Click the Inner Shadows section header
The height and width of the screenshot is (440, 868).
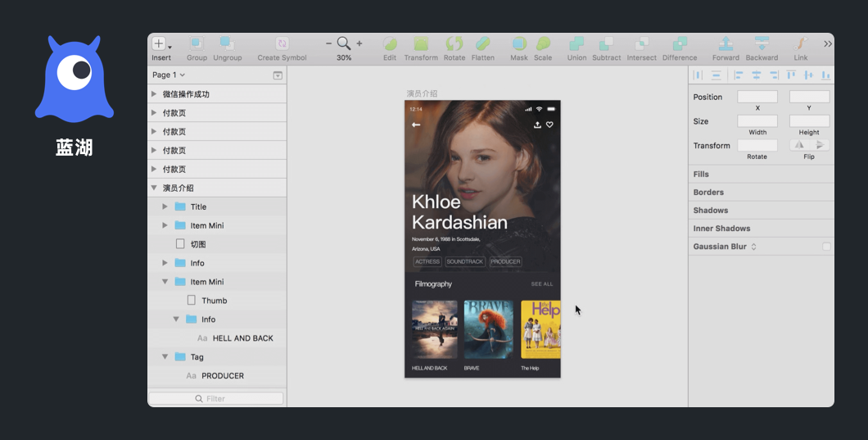(762, 229)
